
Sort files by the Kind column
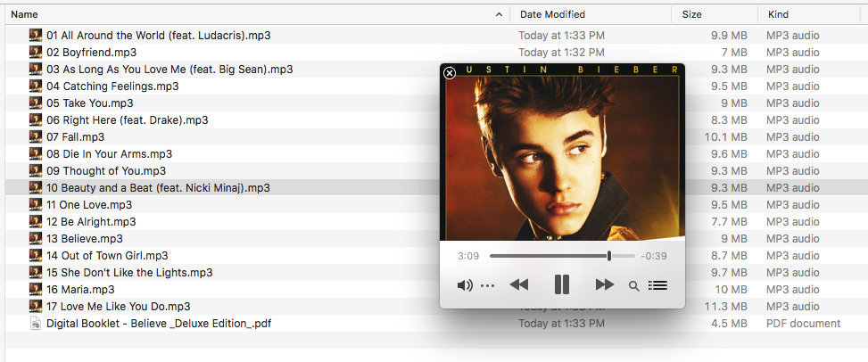click(778, 14)
